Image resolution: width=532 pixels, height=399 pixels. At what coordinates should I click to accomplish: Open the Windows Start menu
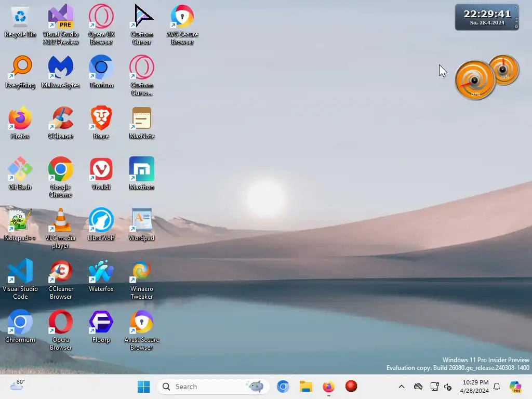click(x=143, y=387)
